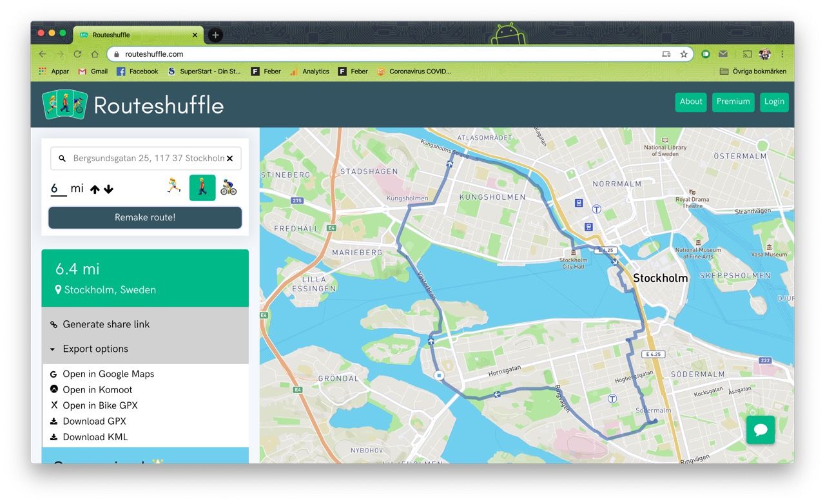
Task: Bookmark this page with star icon
Action: 684,54
